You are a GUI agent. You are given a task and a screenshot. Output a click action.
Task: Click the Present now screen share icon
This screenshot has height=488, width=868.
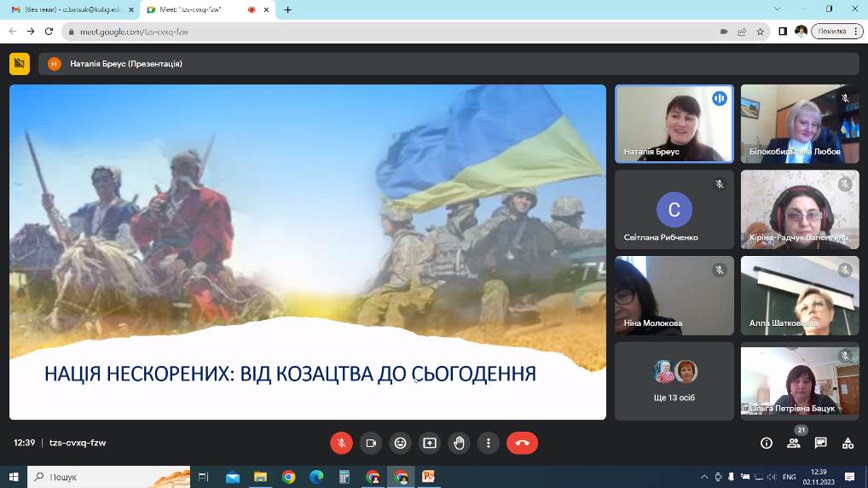pos(430,443)
